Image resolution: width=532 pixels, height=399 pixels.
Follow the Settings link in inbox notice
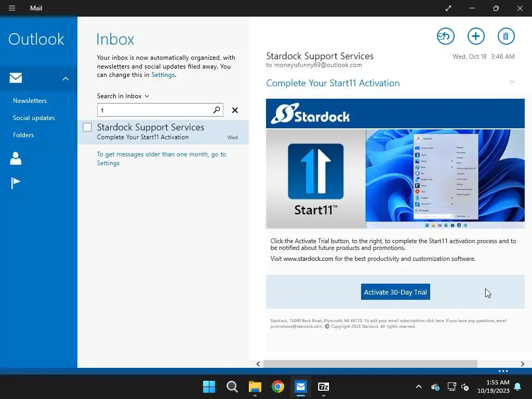click(163, 75)
